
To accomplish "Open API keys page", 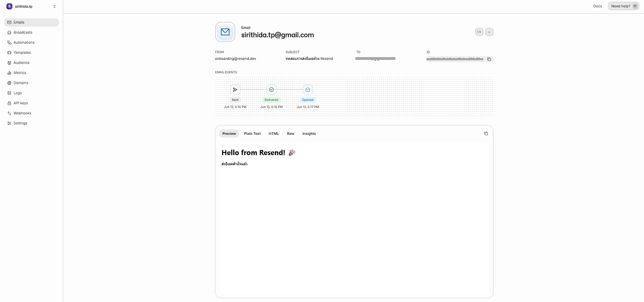I will (21, 103).
